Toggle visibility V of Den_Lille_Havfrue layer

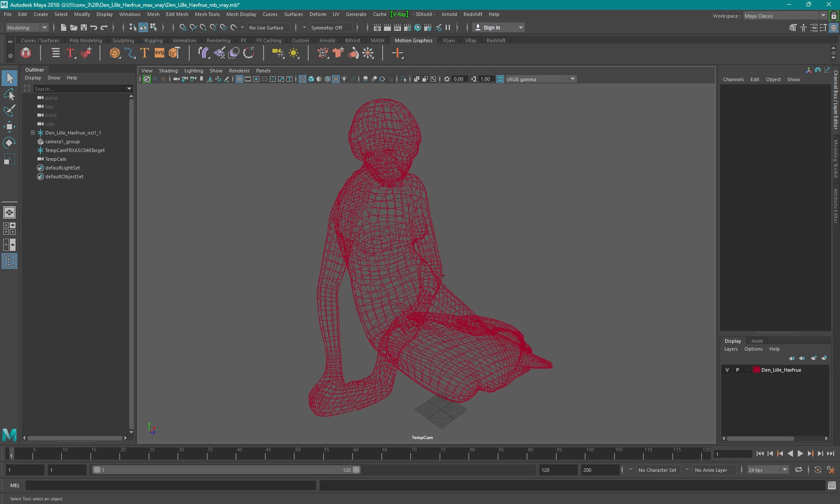pyautogui.click(x=727, y=370)
